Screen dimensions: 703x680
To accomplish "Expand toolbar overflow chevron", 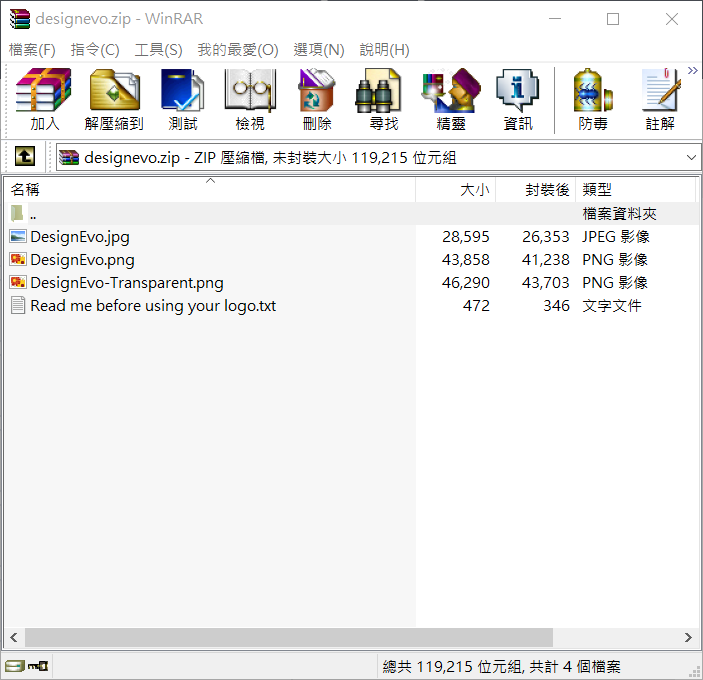I will 693,70.
